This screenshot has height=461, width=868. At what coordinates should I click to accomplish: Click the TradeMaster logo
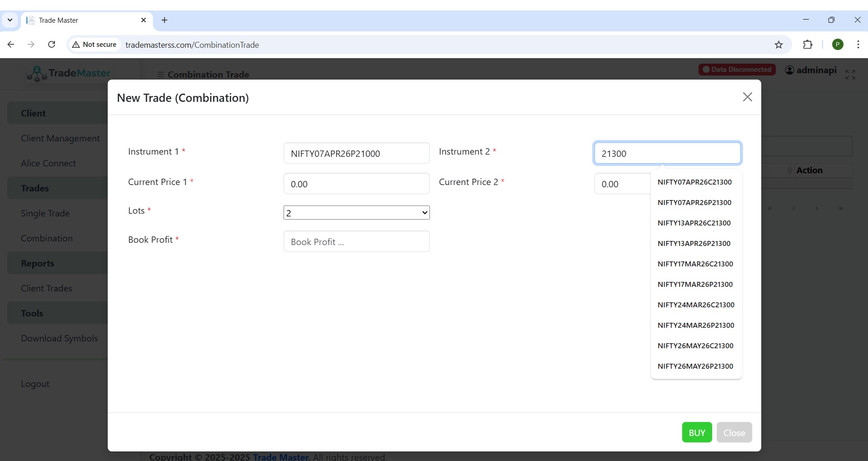67,73
